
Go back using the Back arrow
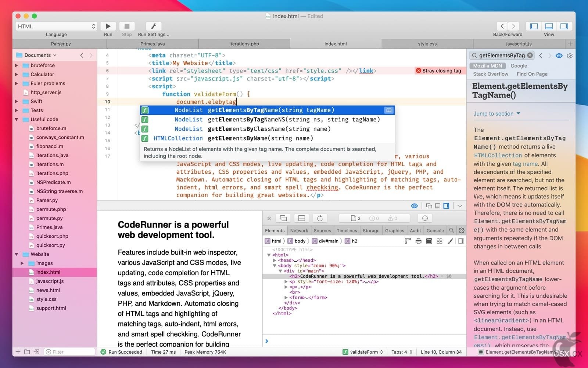(502, 26)
